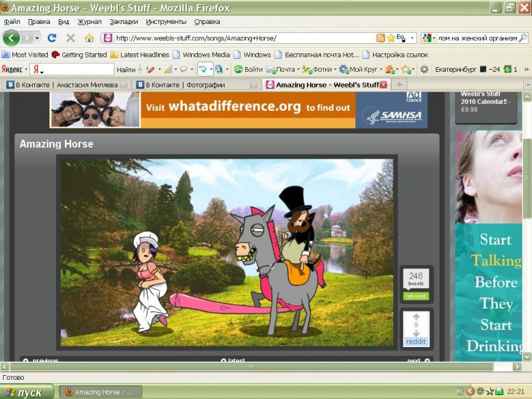Screen dimensions: 532x399
Task: Open the spellcheck icon dropdown arrow
Action: pyautogui.click(x=211, y=70)
